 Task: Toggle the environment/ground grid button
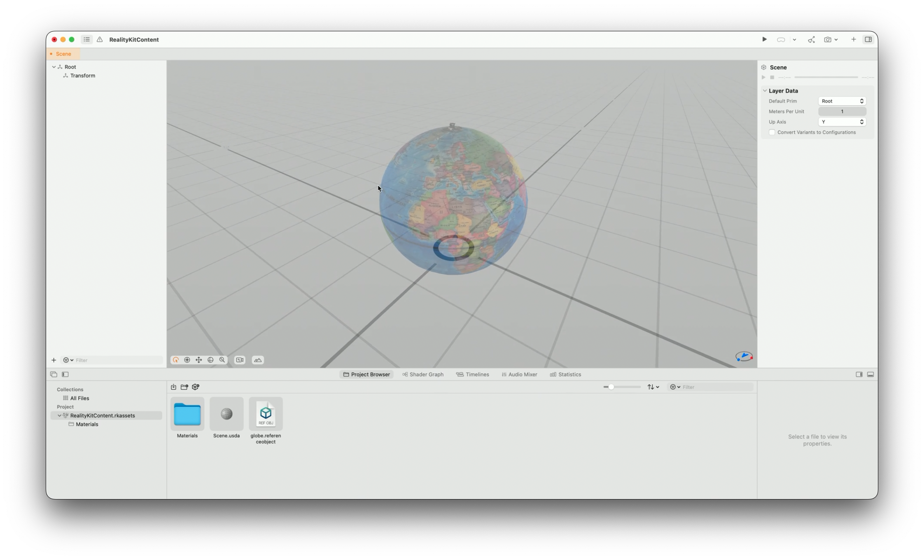point(258,360)
